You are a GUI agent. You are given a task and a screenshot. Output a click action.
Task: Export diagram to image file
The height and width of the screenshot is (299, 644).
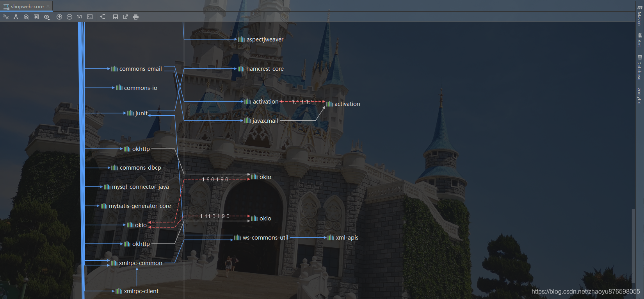coord(126,17)
